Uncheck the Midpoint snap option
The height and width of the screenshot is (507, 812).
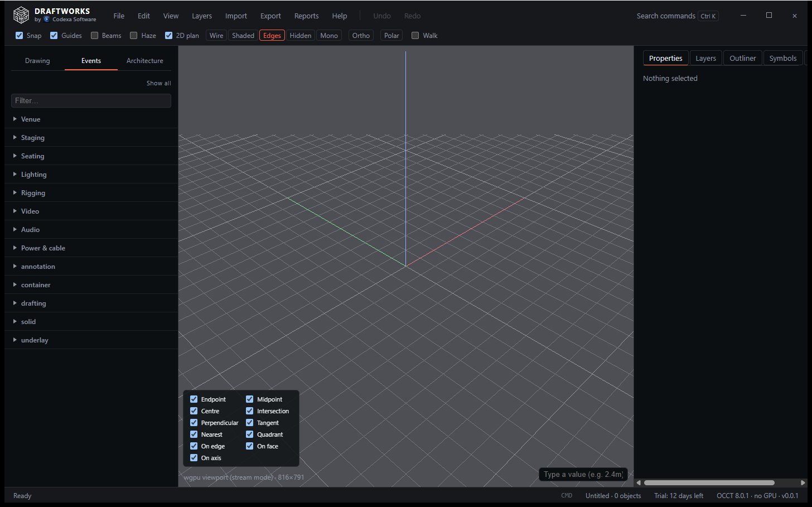click(250, 399)
